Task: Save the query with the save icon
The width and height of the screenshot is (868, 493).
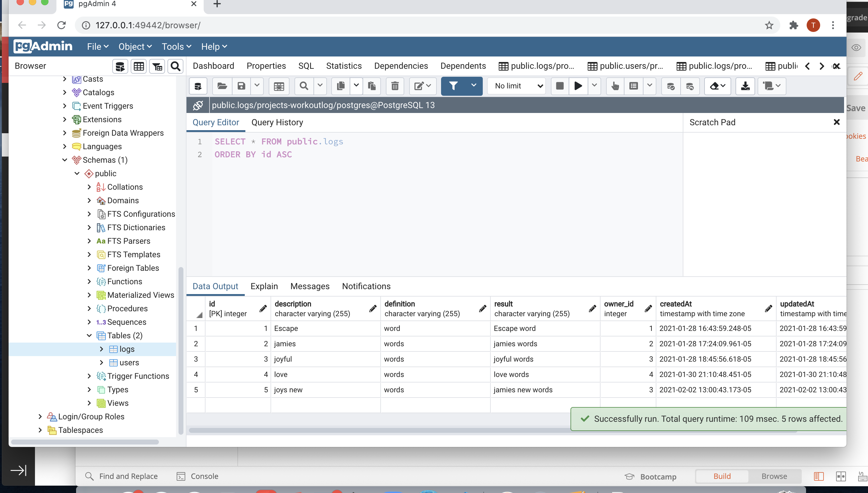Action: tap(241, 86)
